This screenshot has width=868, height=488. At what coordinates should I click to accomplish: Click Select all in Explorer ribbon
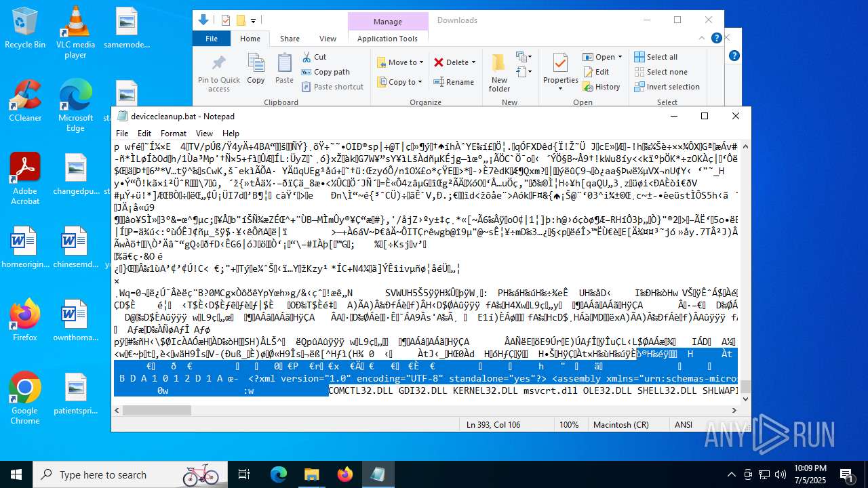pyautogui.click(x=656, y=57)
